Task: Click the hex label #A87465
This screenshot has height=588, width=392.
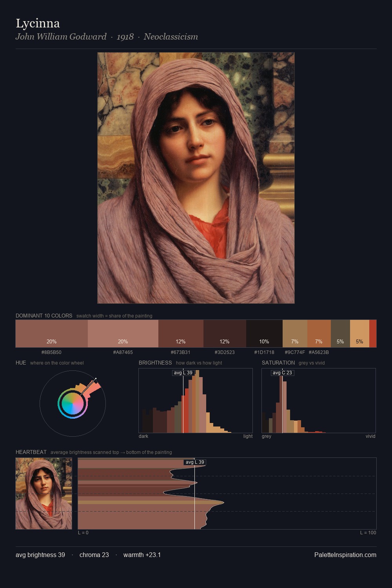Action: tap(123, 352)
